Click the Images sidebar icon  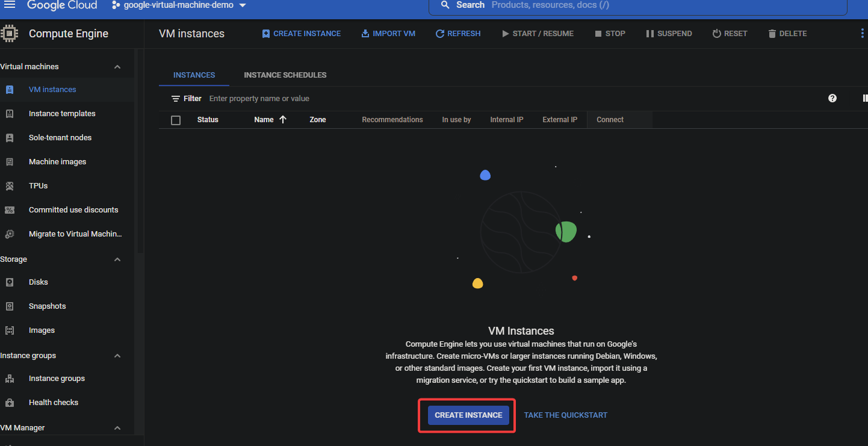coord(10,330)
